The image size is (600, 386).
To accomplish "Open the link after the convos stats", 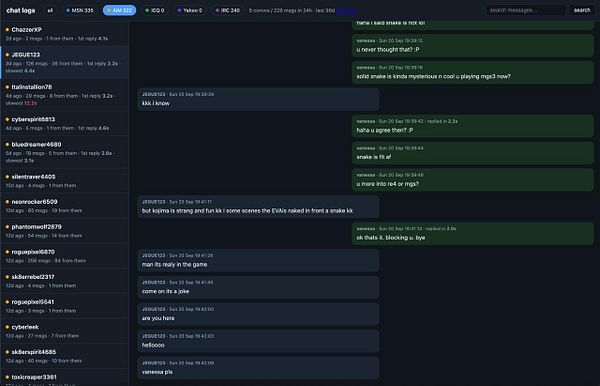I will (346, 11).
